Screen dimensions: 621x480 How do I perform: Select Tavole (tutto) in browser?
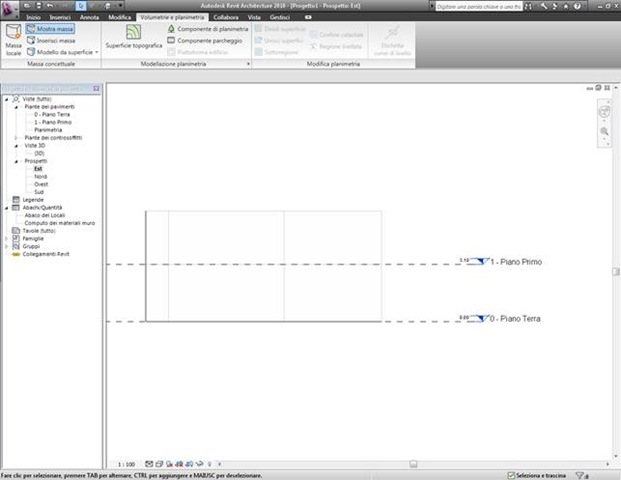tap(39, 231)
